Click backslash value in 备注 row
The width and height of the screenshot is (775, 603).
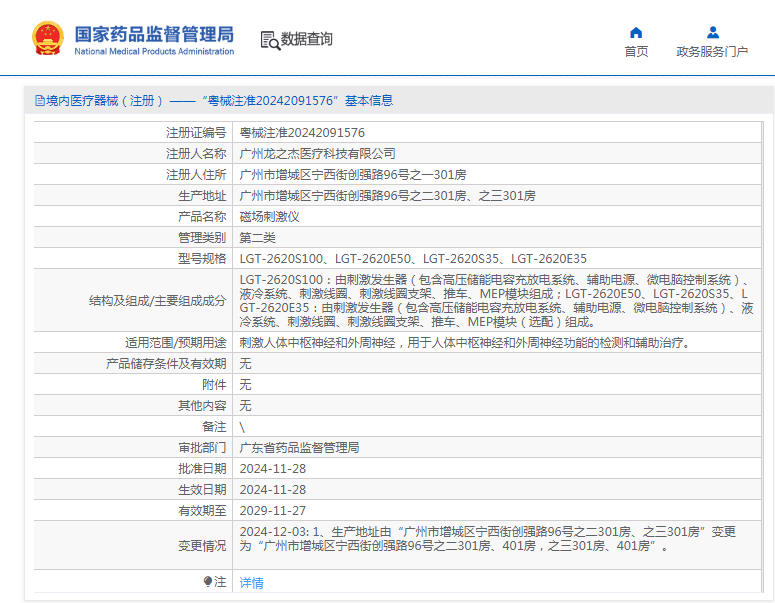tap(242, 428)
